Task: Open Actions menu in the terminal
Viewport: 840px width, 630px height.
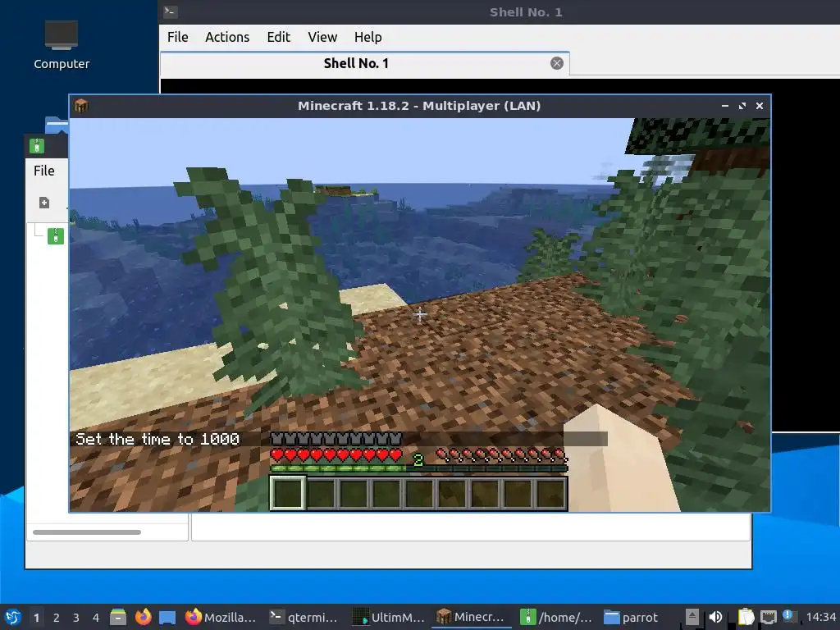Action: [x=227, y=37]
